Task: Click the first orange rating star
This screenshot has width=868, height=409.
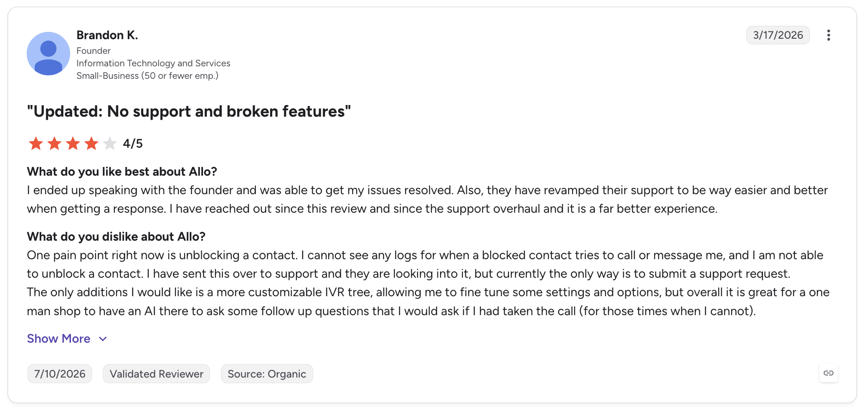Action: pos(36,143)
